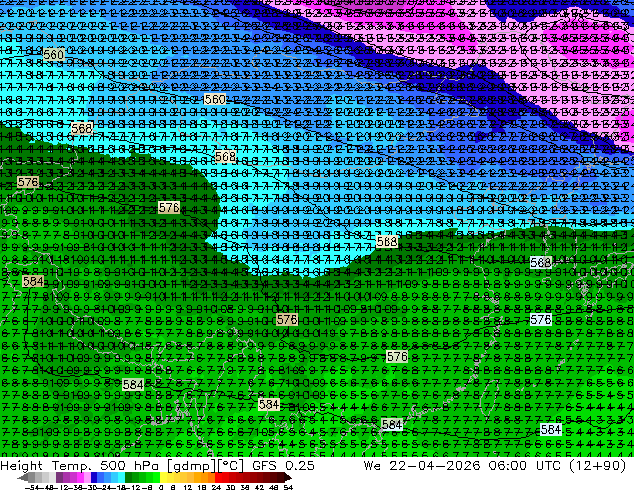Click the '[gdmp]' unit label in caption

click(193, 465)
